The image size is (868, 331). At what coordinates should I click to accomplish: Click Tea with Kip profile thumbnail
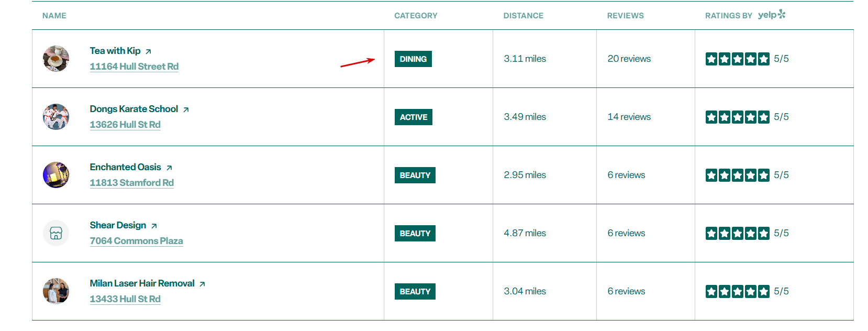click(x=56, y=59)
